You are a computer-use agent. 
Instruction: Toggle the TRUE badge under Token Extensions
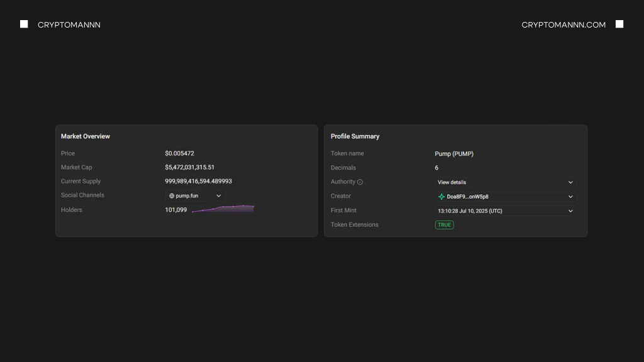pyautogui.click(x=444, y=224)
